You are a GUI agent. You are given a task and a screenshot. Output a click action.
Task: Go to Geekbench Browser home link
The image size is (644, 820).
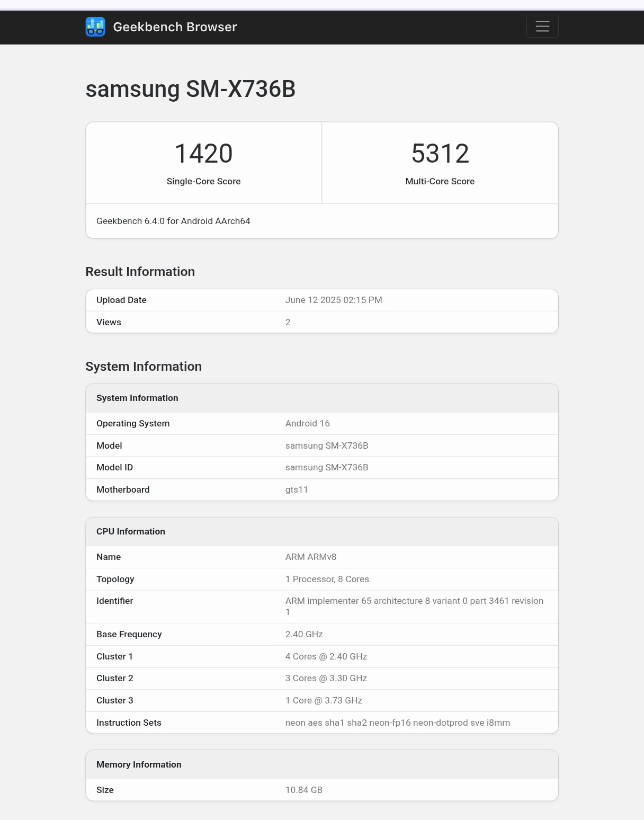(x=175, y=27)
